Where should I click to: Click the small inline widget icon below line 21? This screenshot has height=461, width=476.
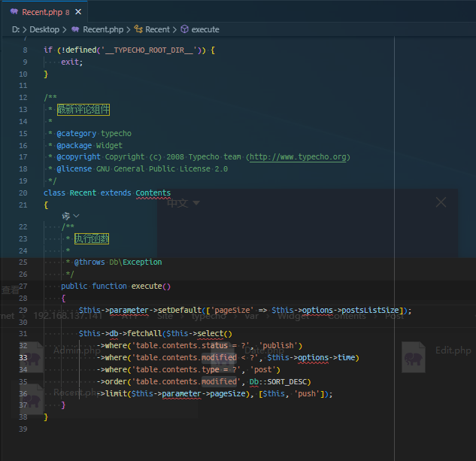tap(66, 216)
